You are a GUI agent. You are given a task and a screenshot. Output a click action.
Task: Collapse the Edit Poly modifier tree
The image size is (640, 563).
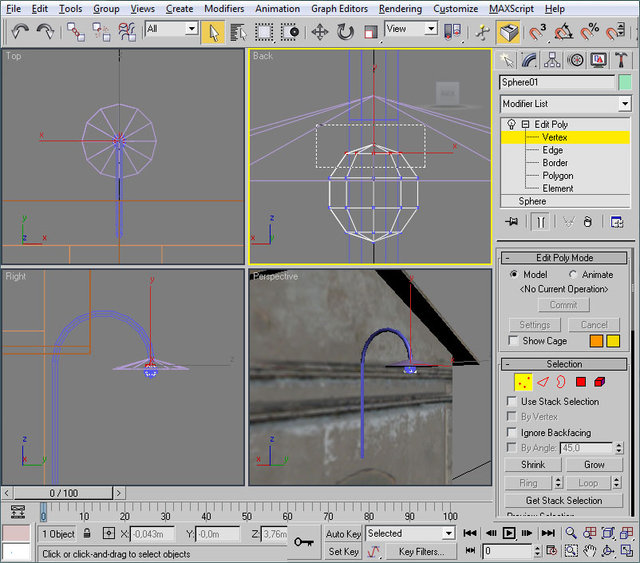526,124
